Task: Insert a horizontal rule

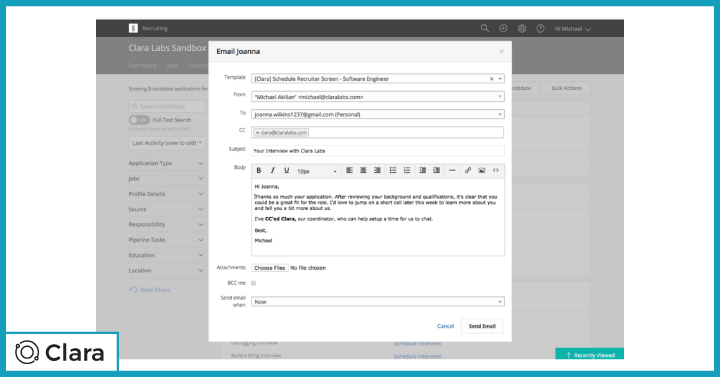Action: [452, 170]
